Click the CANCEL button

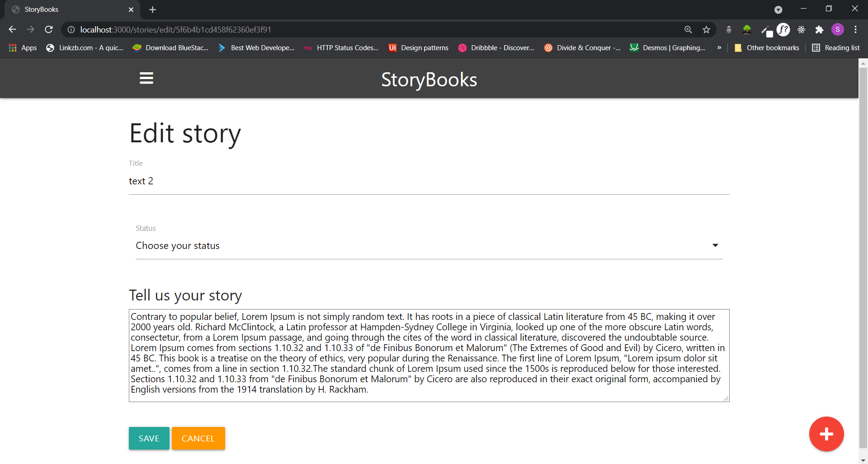(x=198, y=438)
